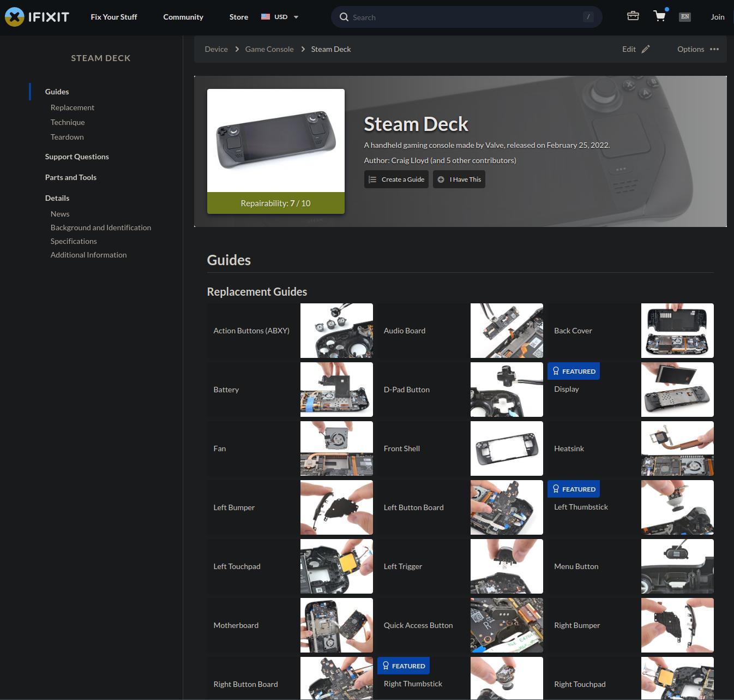Click the EN language icon
The width and height of the screenshot is (734, 700).
(685, 16)
